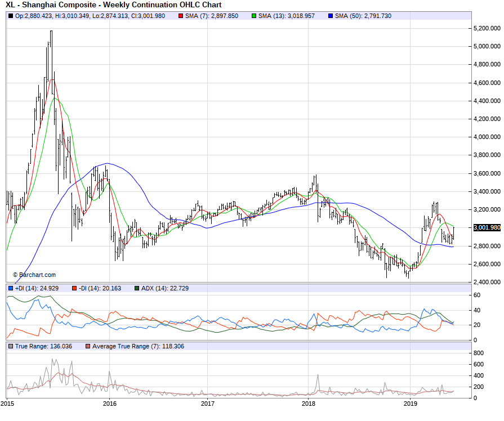Click the 2,800.000 price axis label
The width and height of the screenshot is (504, 421).
[487, 246]
